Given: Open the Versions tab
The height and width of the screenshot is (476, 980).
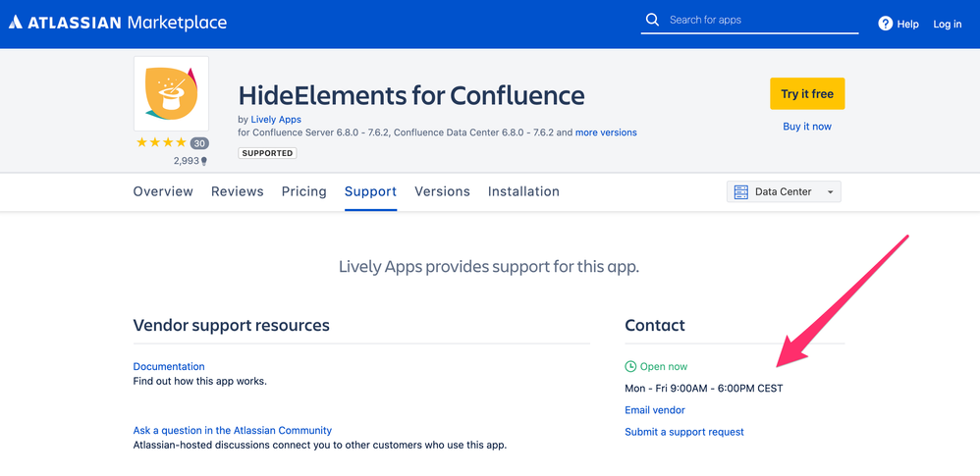Looking at the screenshot, I should click(x=442, y=191).
